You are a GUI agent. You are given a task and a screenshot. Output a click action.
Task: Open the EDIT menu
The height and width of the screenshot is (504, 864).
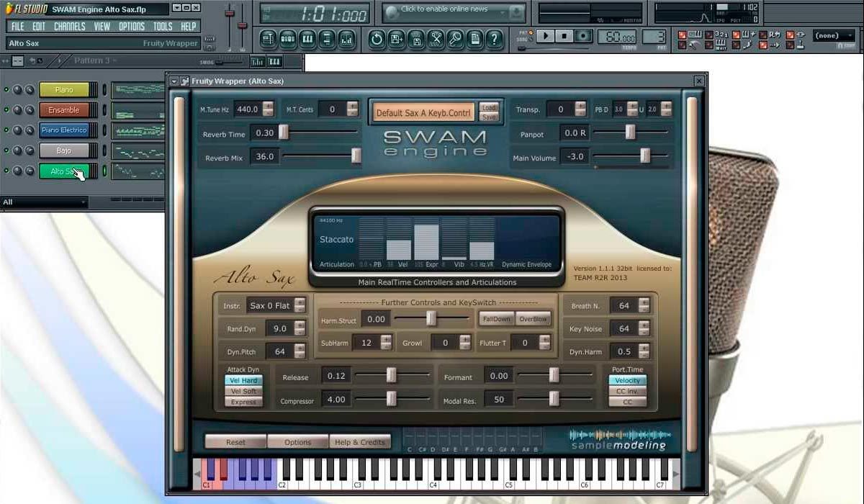pos(39,27)
